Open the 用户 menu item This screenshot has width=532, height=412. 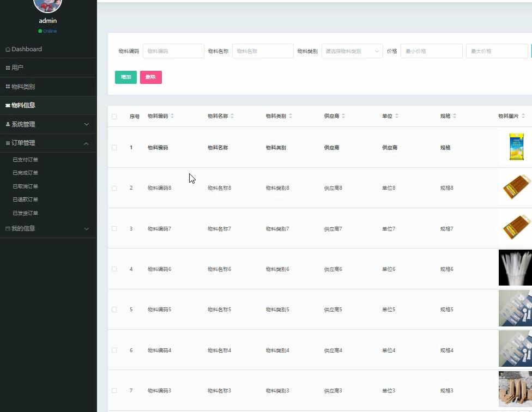[x=48, y=68]
